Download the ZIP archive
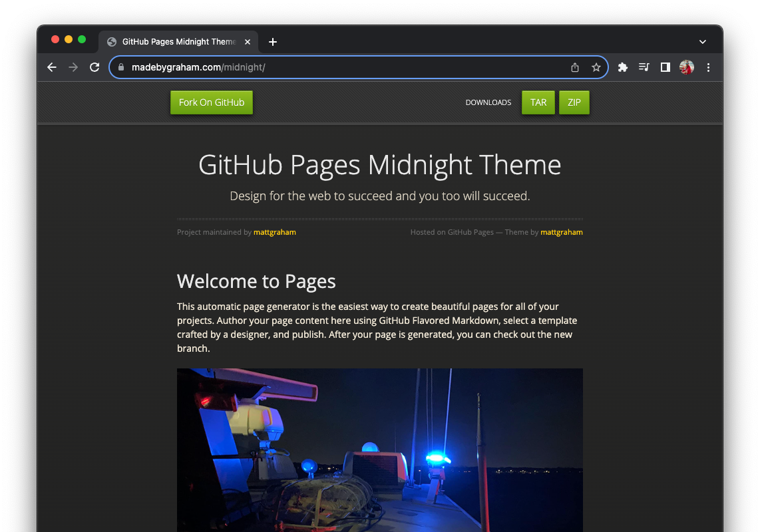 [x=574, y=102]
